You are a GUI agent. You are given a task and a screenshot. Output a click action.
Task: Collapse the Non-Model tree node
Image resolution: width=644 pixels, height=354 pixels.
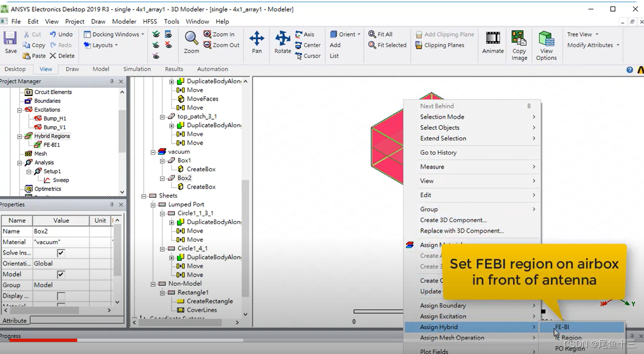153,284
